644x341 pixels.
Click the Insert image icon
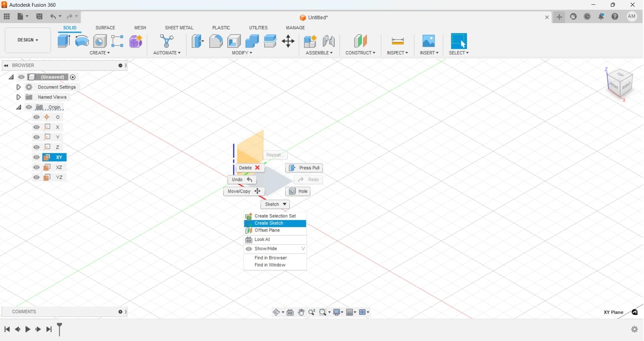click(x=429, y=41)
